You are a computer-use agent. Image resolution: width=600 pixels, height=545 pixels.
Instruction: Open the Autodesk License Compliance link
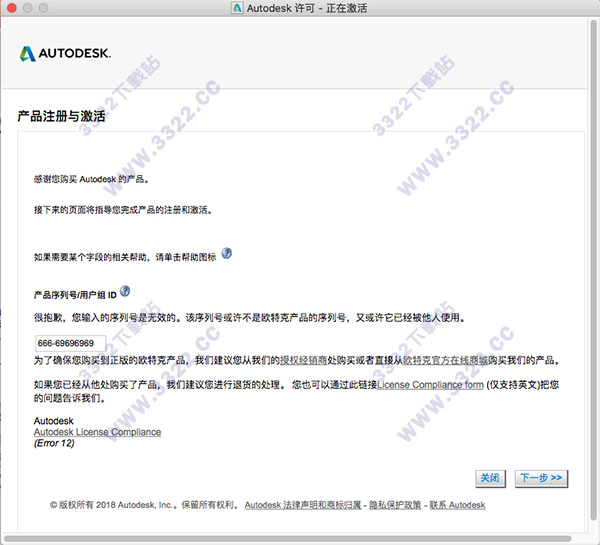97,432
